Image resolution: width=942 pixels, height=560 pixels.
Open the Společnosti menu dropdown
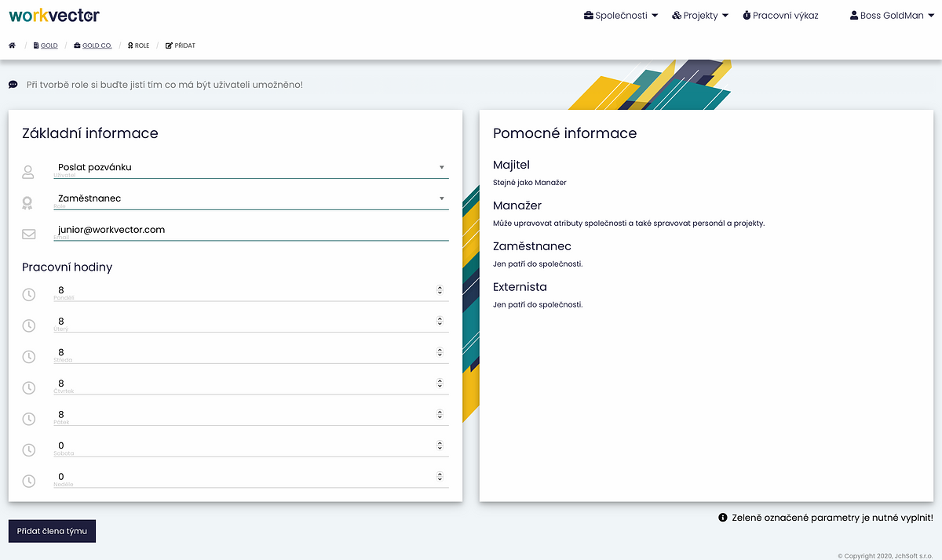pos(621,16)
